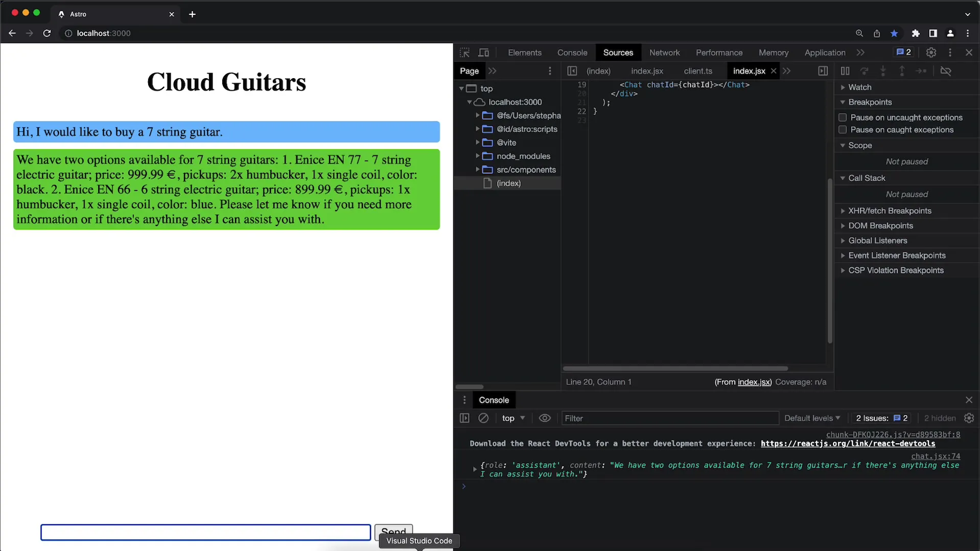Open the DevTools customize three-dot menu
This screenshot has height=551, width=980.
[950, 53]
